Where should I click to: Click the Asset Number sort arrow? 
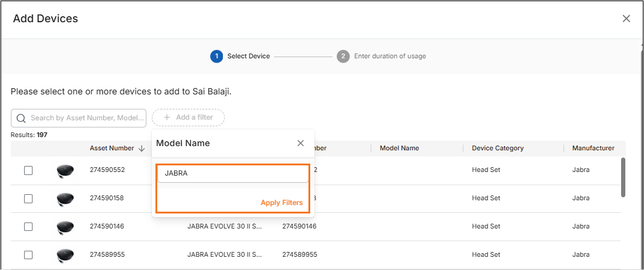click(x=142, y=149)
